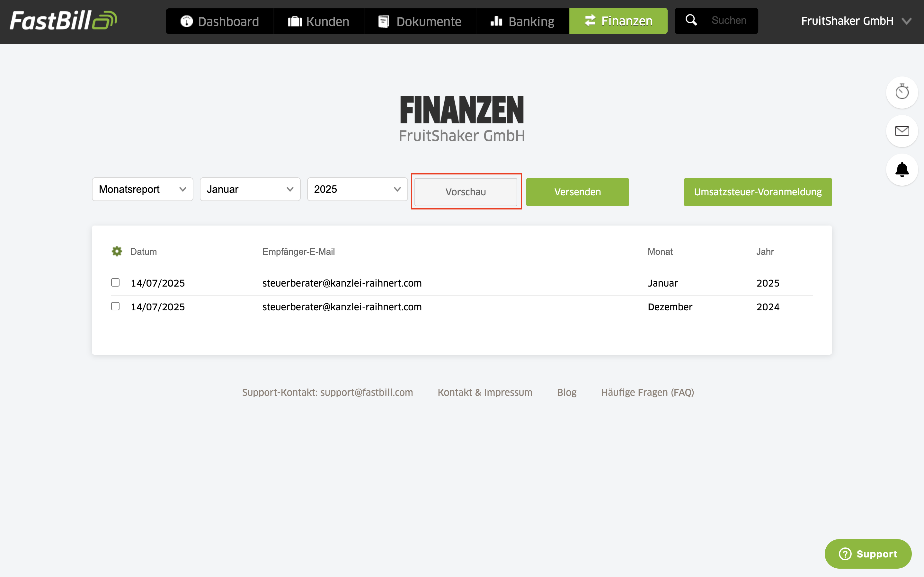
Task: Select the Finanzen tab
Action: (618, 21)
